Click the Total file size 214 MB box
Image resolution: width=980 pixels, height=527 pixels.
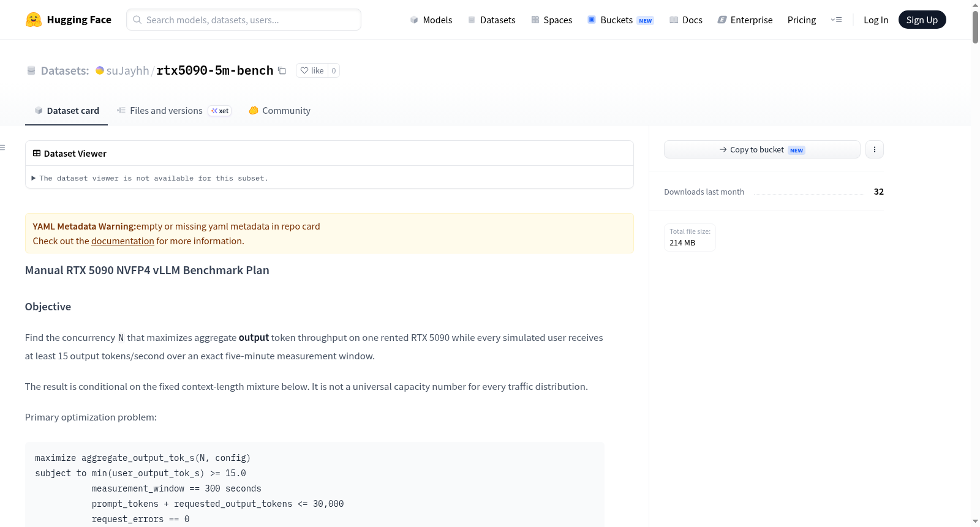coord(690,237)
